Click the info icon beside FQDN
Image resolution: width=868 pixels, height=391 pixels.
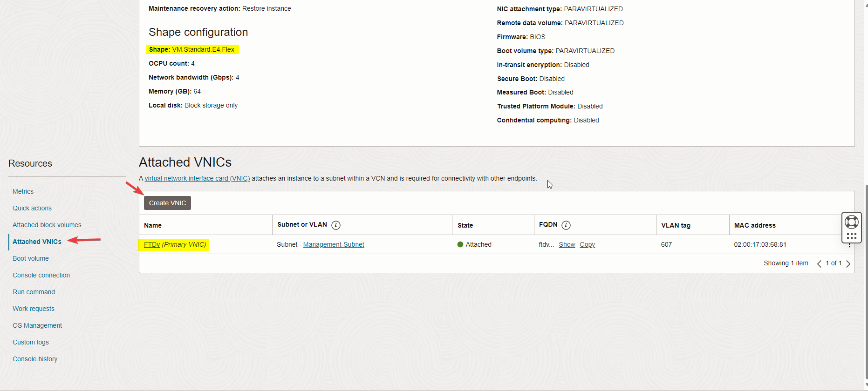(x=566, y=225)
